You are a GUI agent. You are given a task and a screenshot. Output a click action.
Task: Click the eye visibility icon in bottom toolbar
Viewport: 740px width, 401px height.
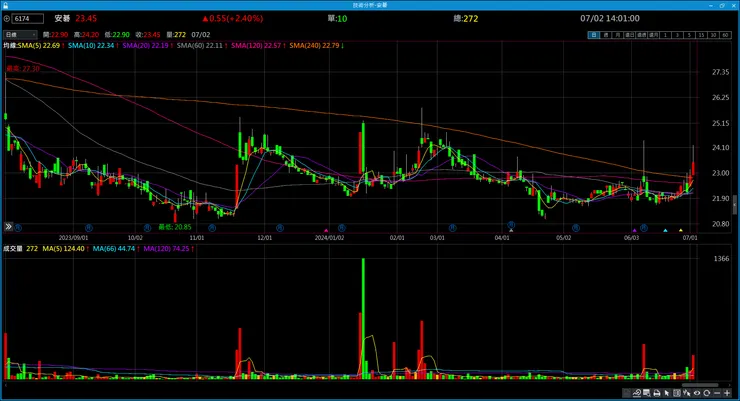[697, 393]
